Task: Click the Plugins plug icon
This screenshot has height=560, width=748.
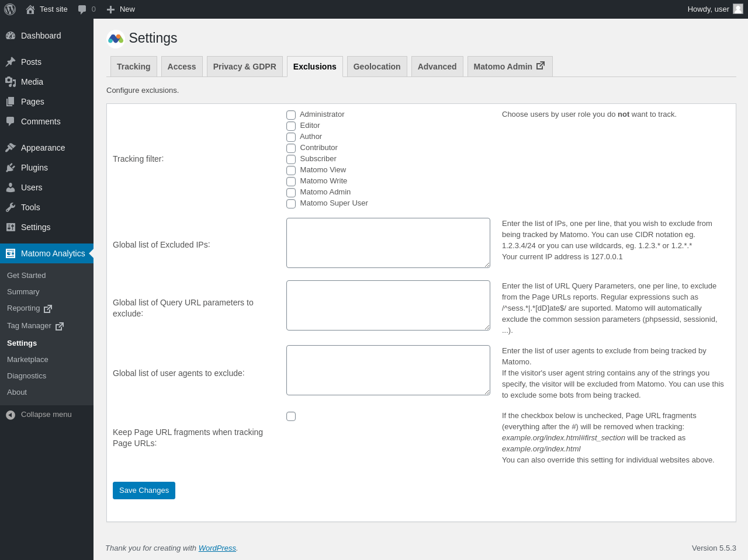Action: pos(11,168)
